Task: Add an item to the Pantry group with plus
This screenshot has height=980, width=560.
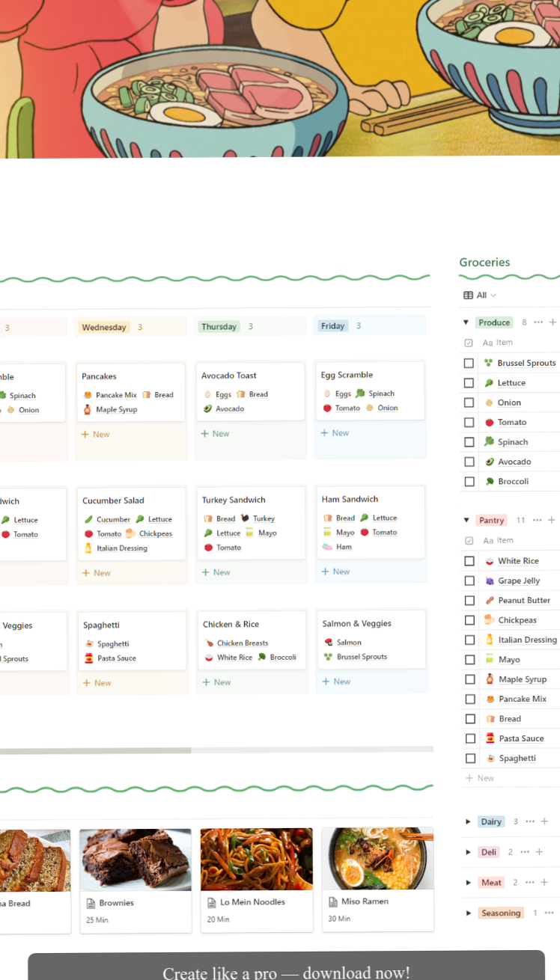Action: point(552,520)
